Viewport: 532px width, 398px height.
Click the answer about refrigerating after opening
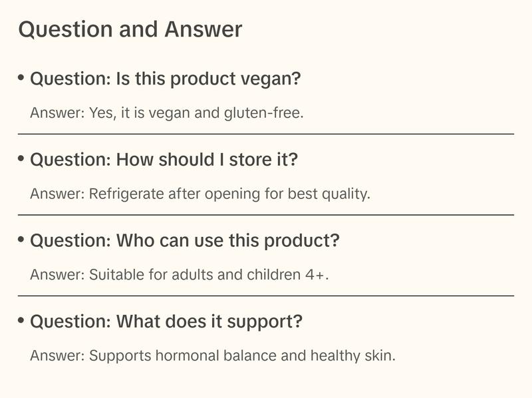pyautogui.click(x=199, y=194)
